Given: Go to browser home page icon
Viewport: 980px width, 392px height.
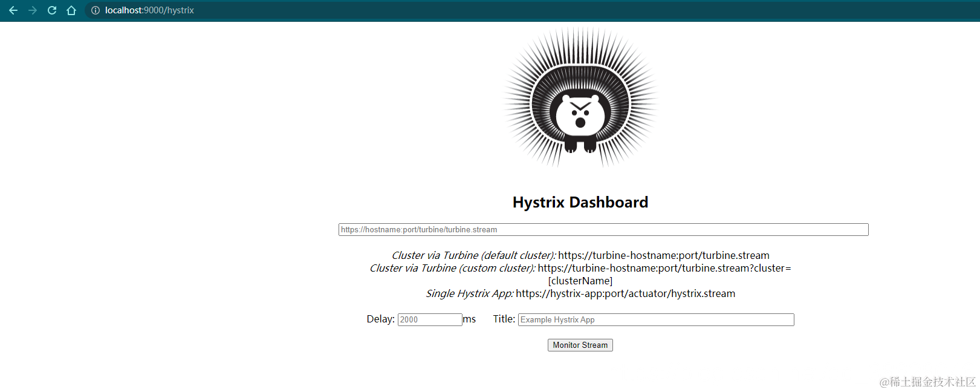Looking at the screenshot, I should click(x=71, y=10).
